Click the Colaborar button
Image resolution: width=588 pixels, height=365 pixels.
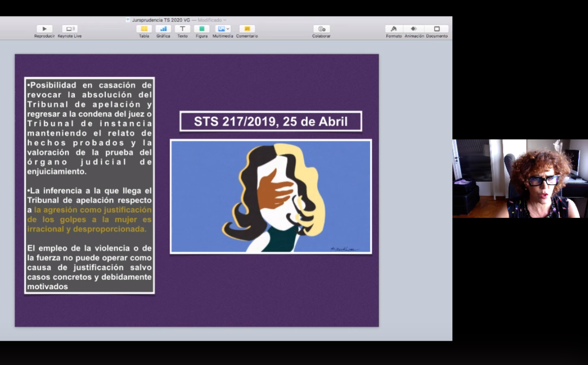pos(321,29)
